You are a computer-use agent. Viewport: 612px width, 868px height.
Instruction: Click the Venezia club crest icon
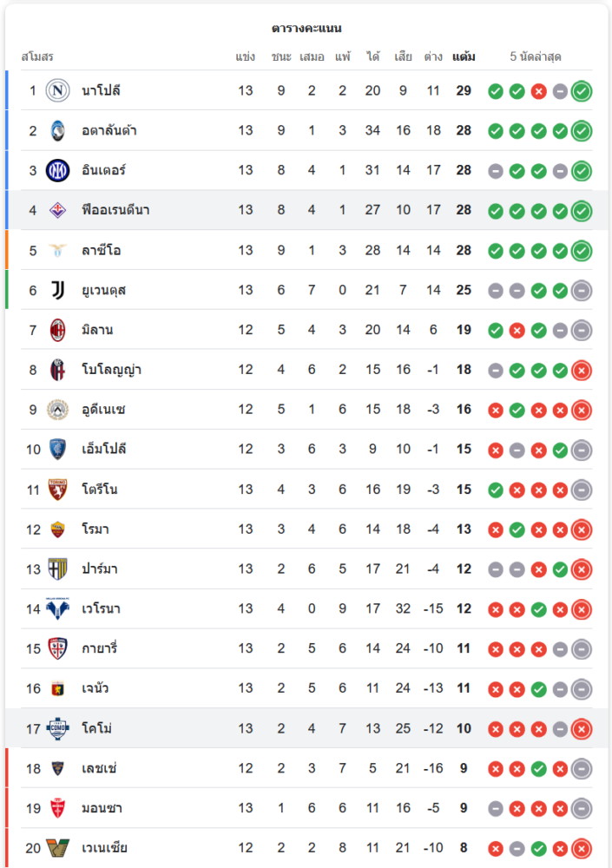[57, 848]
